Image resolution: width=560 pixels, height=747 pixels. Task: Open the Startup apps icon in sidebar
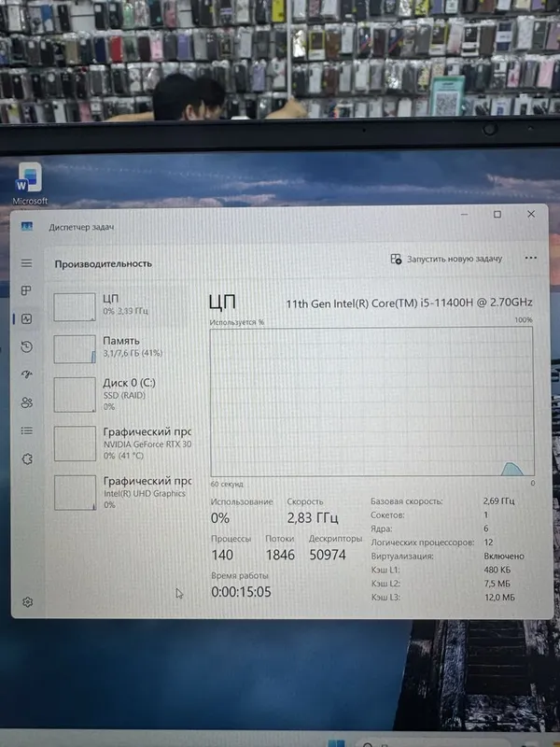(27, 375)
